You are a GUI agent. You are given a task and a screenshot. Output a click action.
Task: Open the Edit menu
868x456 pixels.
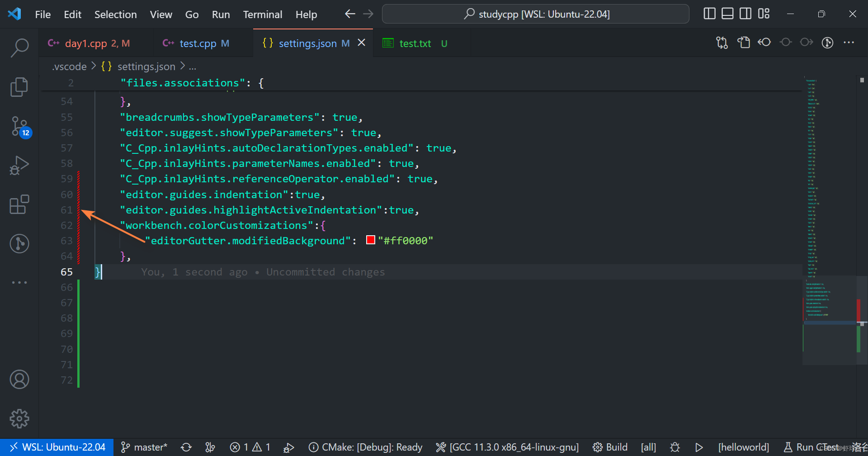pyautogui.click(x=72, y=14)
